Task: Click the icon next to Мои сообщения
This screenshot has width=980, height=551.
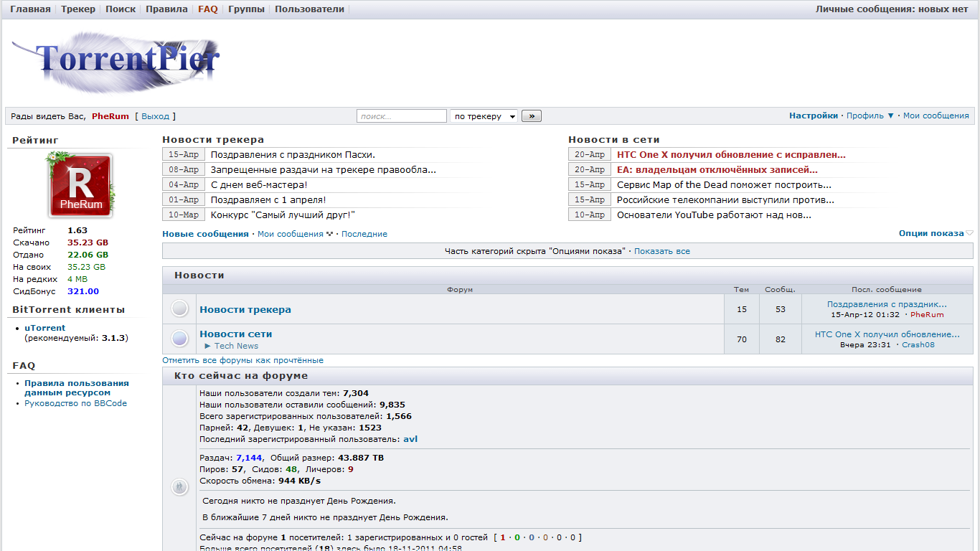Action: coord(330,234)
